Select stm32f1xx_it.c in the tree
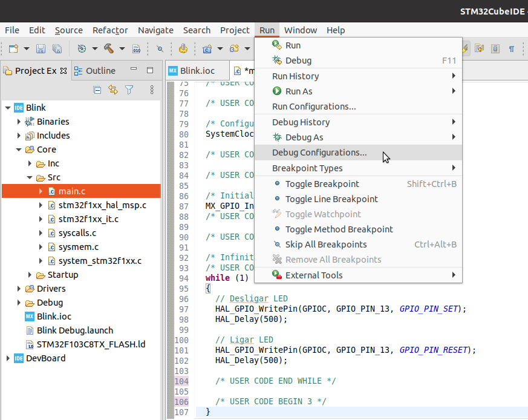 88,219
